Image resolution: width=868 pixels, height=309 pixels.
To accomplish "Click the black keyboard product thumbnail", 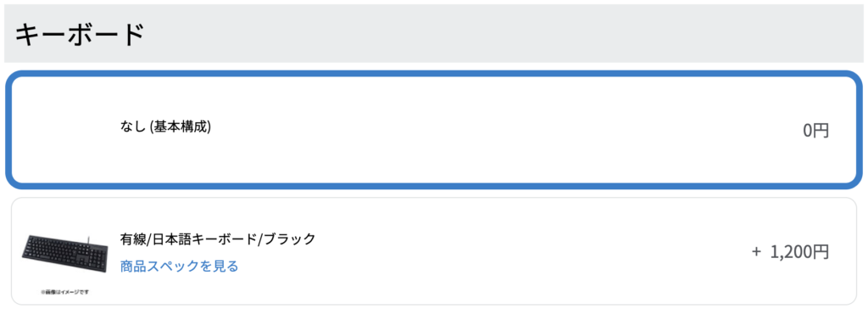I will click(x=64, y=256).
